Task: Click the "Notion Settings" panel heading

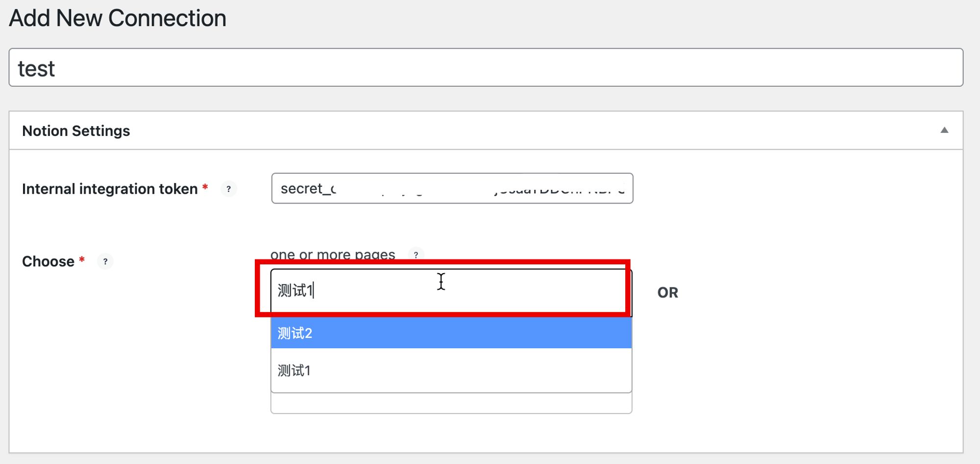Action: point(76,131)
